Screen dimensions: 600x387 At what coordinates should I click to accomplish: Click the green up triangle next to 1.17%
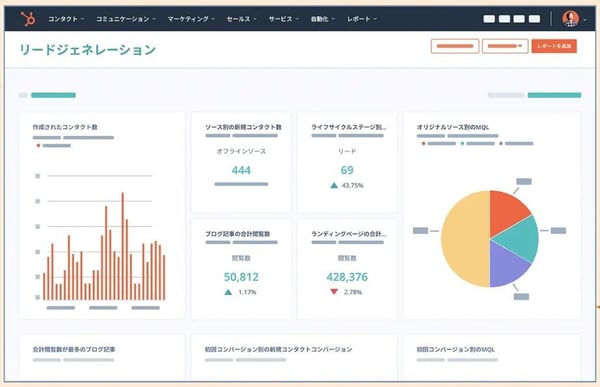pyautogui.click(x=228, y=292)
